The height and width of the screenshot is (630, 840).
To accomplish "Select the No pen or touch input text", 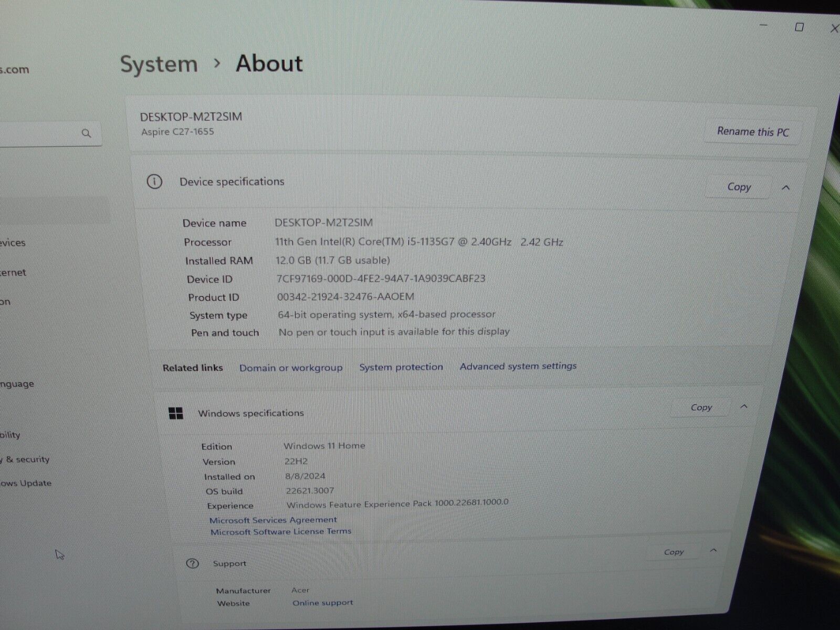I will (x=394, y=332).
